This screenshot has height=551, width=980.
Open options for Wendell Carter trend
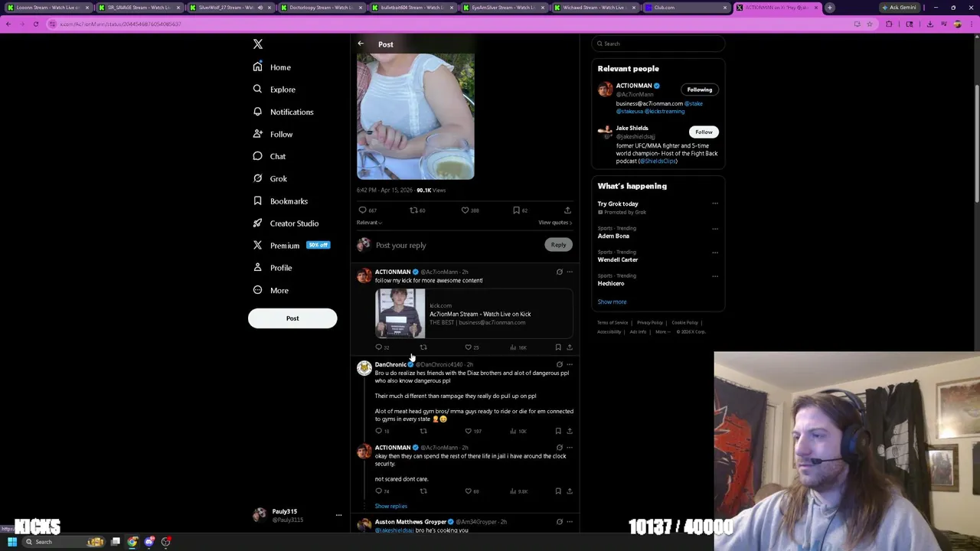coord(715,253)
